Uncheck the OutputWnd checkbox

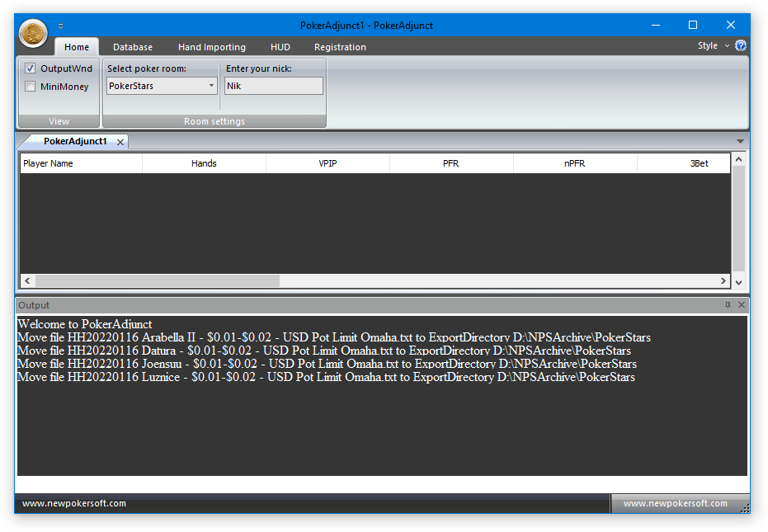(30, 68)
